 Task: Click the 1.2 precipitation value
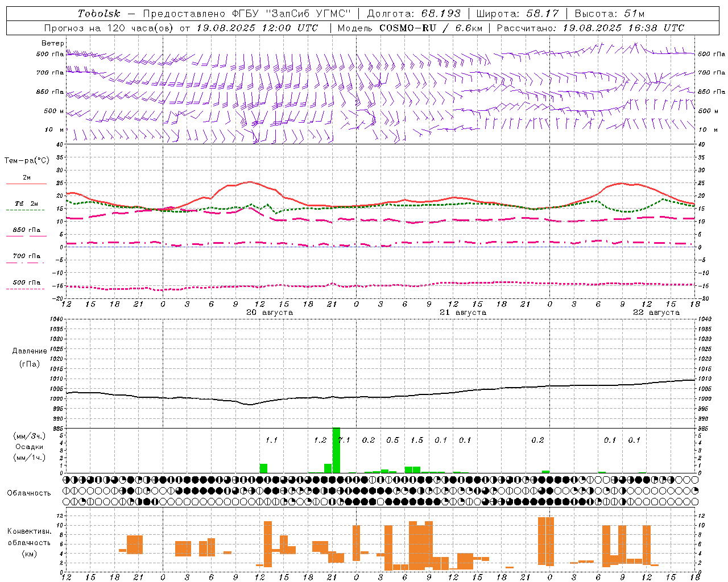320,440
